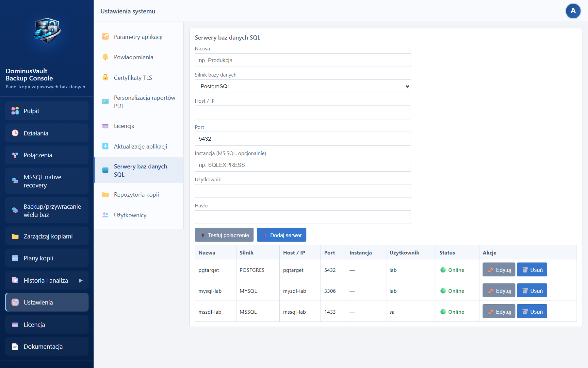Select Serwery baz danych SQL settings tab

coord(139,170)
